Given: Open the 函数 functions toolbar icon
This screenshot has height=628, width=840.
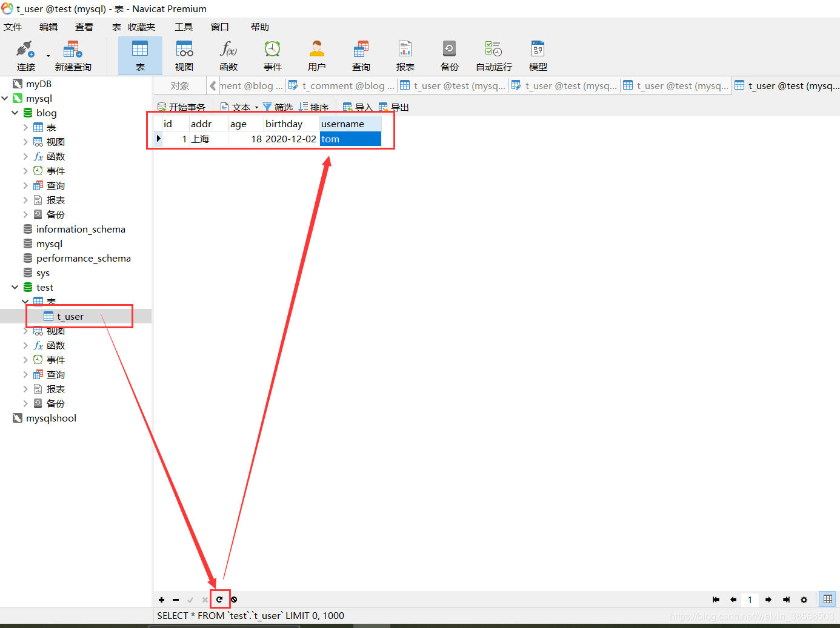Looking at the screenshot, I should click(228, 56).
